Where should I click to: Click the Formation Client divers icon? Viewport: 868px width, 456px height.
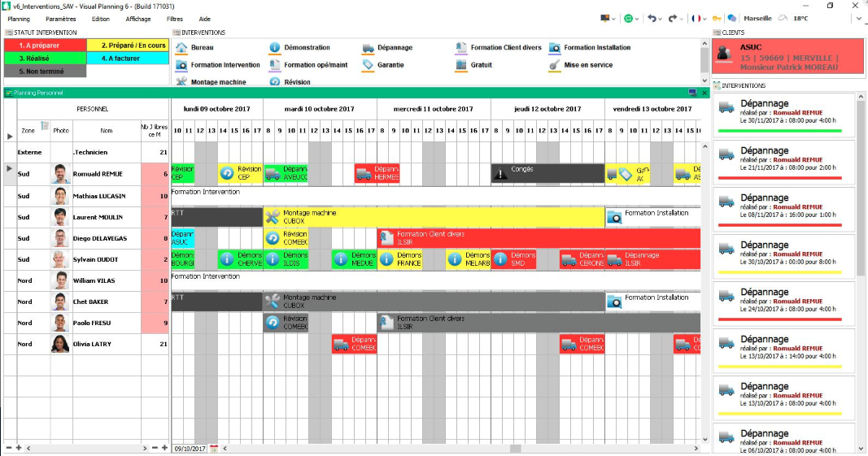click(461, 48)
